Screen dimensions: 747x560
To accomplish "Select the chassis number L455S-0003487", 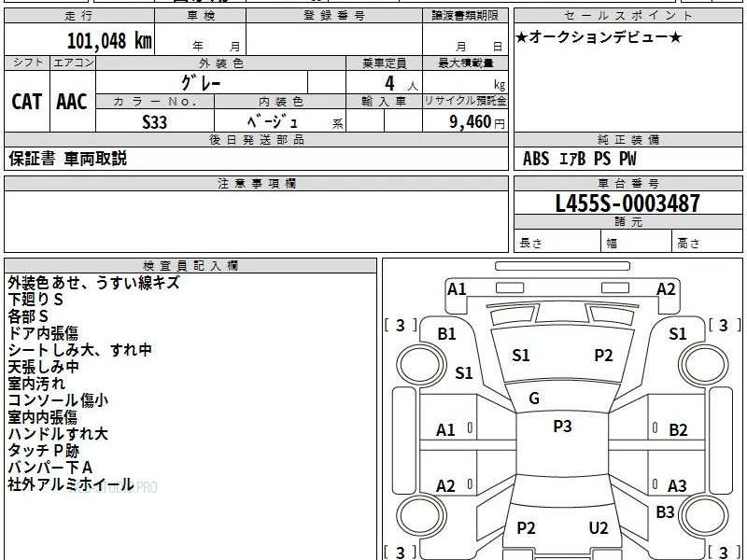I will 627,203.
